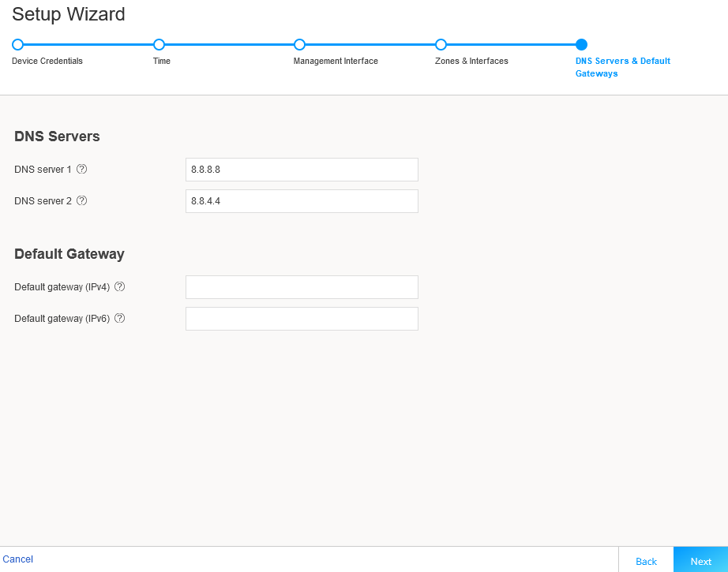Open help for Default gateway (IPv4)
Image resolution: width=728 pixels, height=572 pixels.
point(119,286)
